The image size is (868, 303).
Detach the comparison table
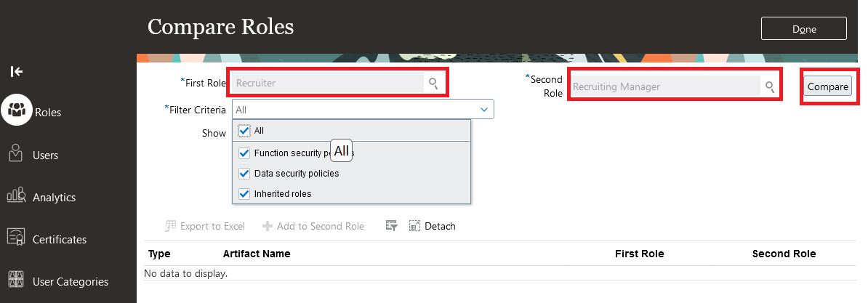433,226
